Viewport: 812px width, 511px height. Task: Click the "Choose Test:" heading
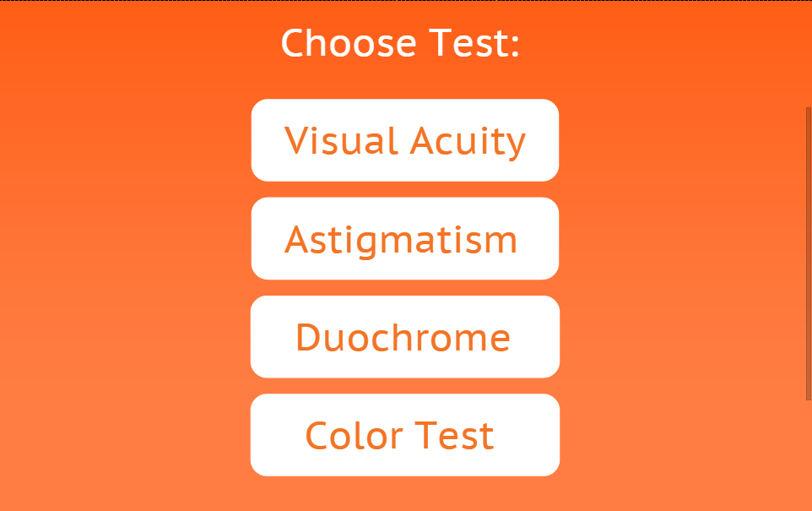pos(400,43)
